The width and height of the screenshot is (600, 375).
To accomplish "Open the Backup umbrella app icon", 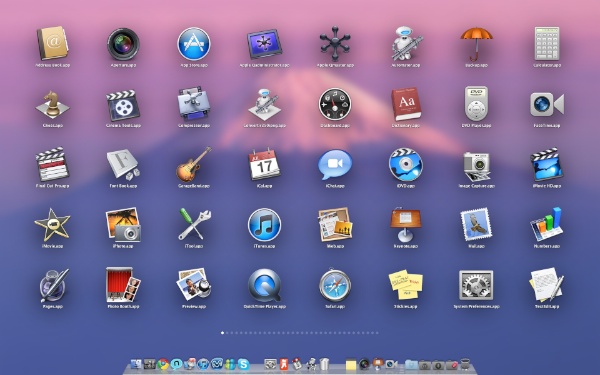I will pos(476,44).
